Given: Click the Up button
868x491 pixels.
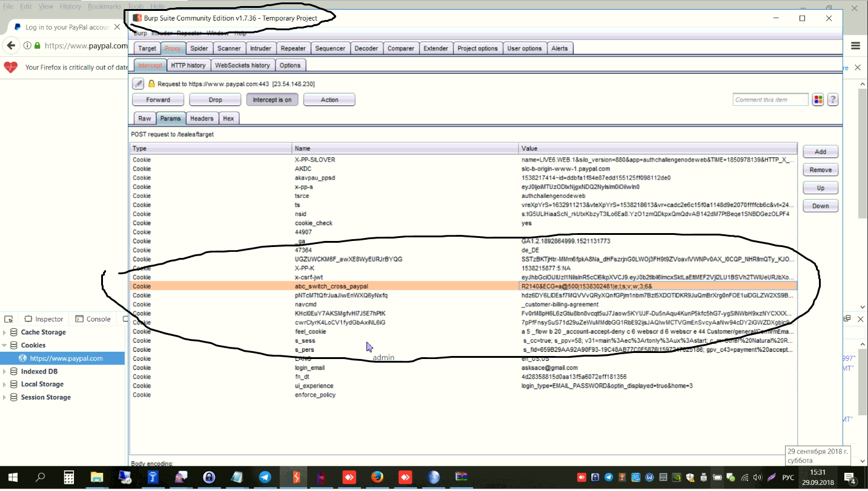Looking at the screenshot, I should pyautogui.click(x=820, y=188).
